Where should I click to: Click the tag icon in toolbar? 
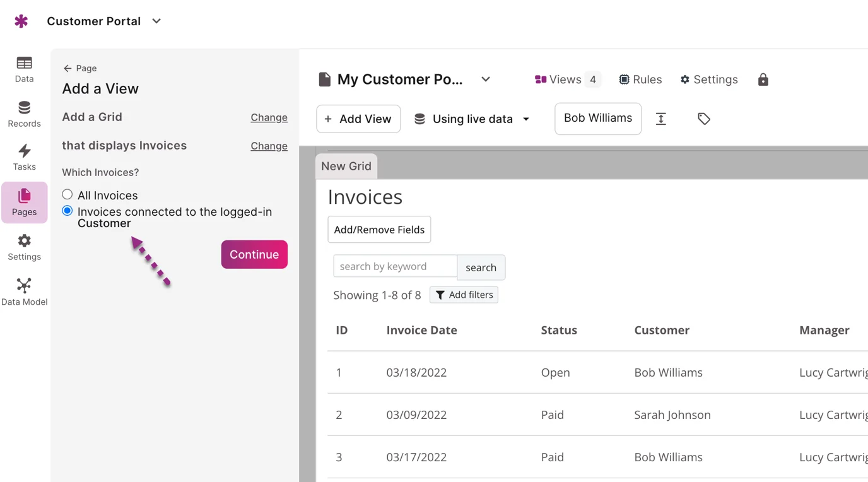coord(703,119)
